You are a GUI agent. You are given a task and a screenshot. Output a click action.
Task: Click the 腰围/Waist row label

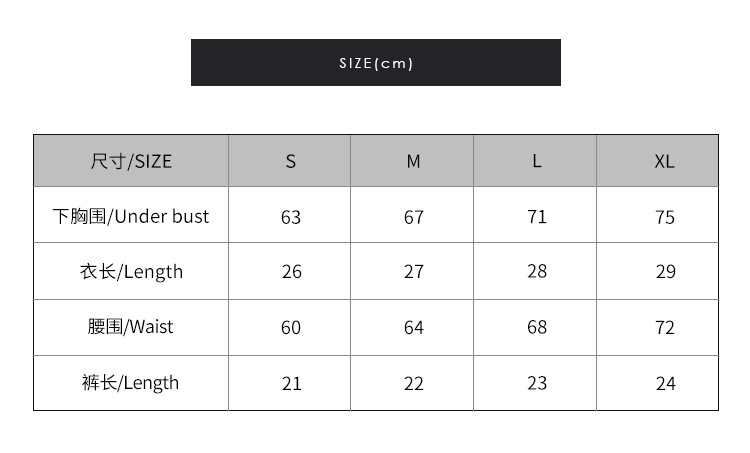point(131,327)
